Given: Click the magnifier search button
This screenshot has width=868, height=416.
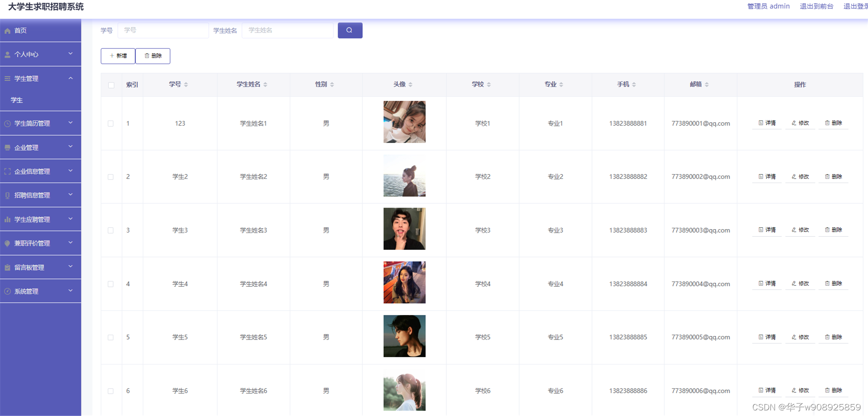Looking at the screenshot, I should click(x=350, y=30).
